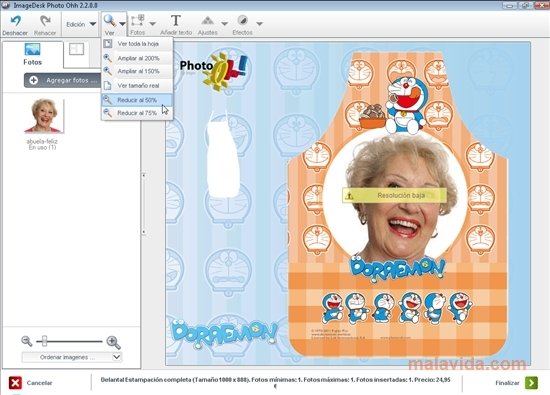The height and width of the screenshot is (395, 550).
Task: Click the Agregar fotos button
Action: point(63,80)
